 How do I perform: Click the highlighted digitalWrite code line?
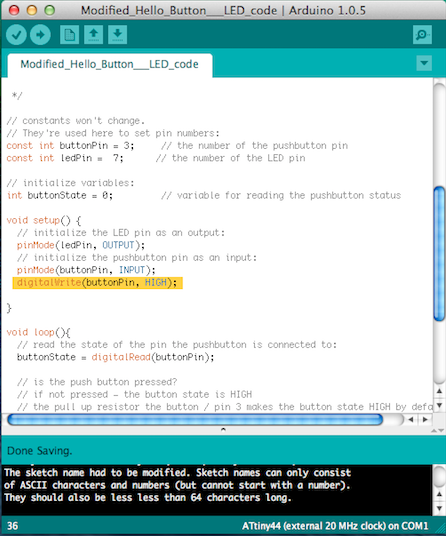[x=97, y=283]
